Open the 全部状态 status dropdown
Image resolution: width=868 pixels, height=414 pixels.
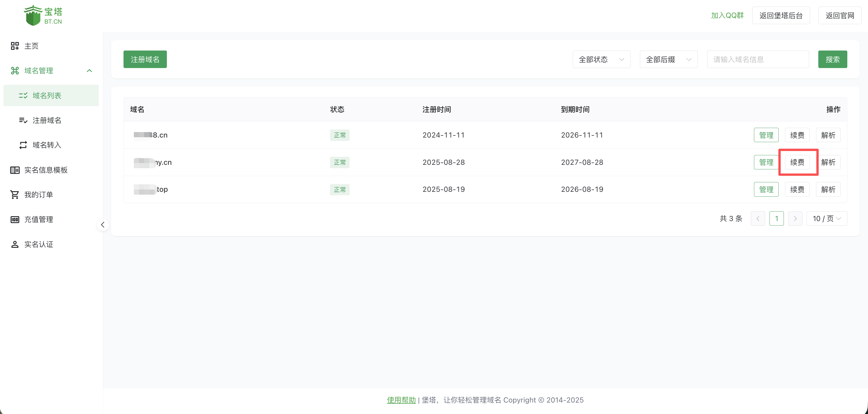[601, 59]
